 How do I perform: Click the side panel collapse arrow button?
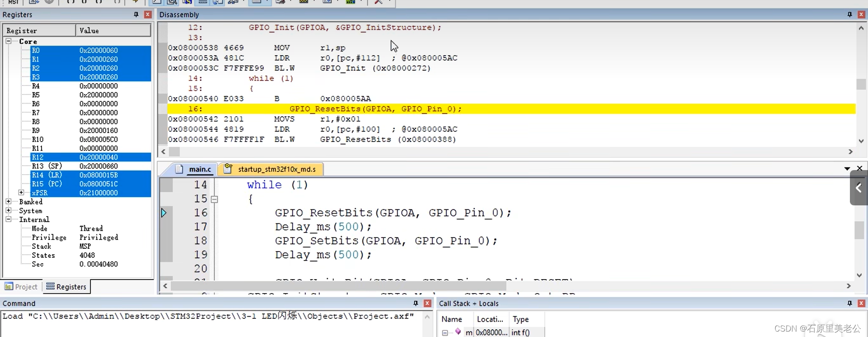pyautogui.click(x=859, y=188)
